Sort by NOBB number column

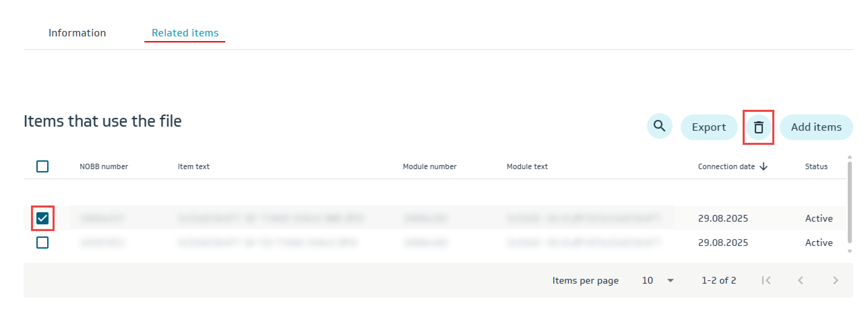[104, 166]
